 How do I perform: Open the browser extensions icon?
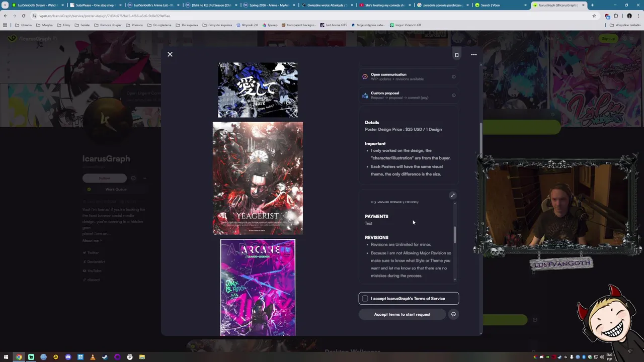point(616,16)
